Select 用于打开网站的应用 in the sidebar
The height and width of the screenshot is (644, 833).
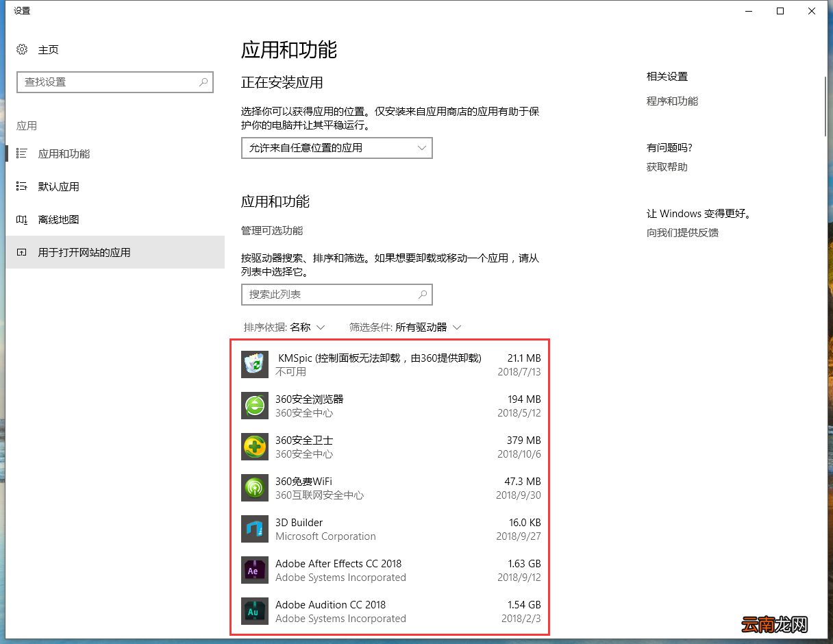pos(115,252)
